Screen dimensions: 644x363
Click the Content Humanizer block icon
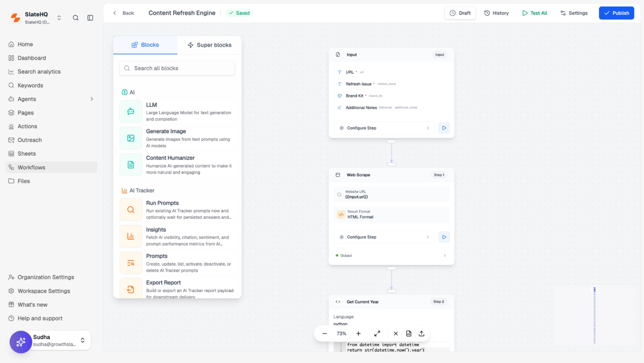pos(131,165)
